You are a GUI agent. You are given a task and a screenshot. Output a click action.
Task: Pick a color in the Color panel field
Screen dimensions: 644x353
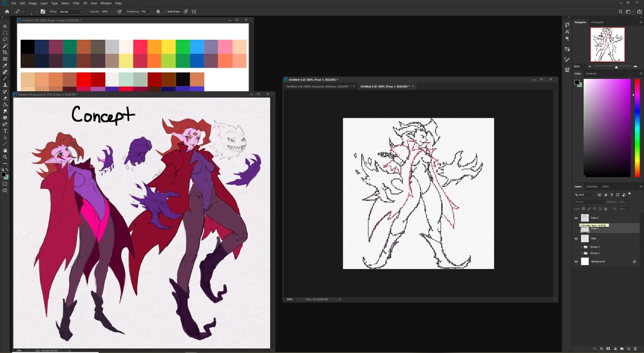pyautogui.click(x=608, y=128)
